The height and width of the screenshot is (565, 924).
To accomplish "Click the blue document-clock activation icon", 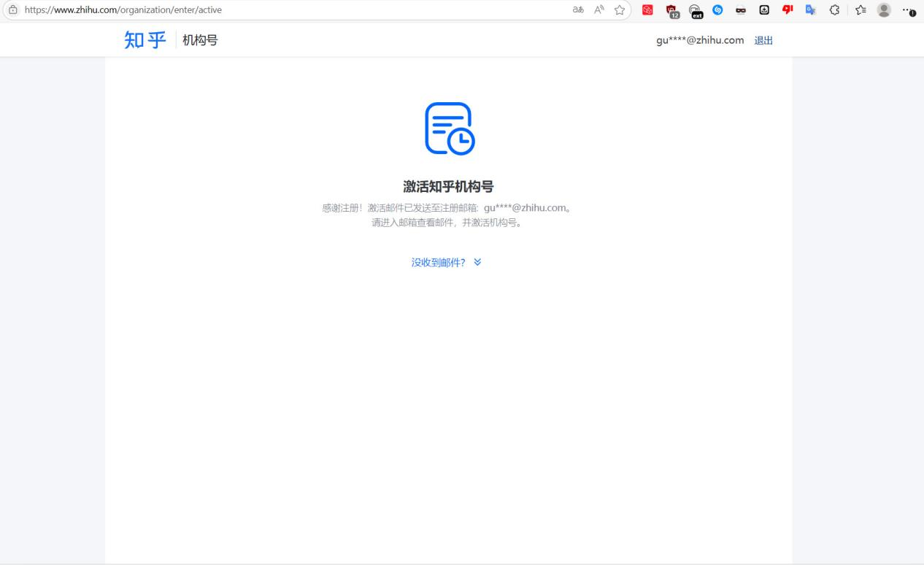I will click(450, 128).
